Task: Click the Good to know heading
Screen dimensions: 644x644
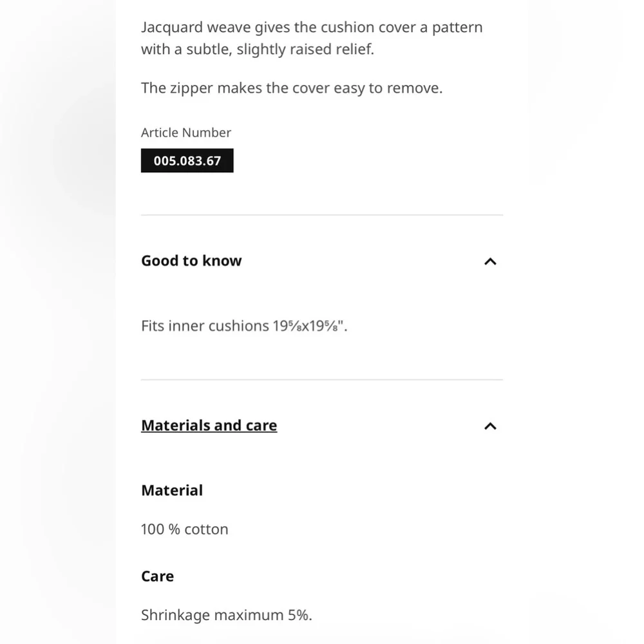Action: tap(191, 261)
